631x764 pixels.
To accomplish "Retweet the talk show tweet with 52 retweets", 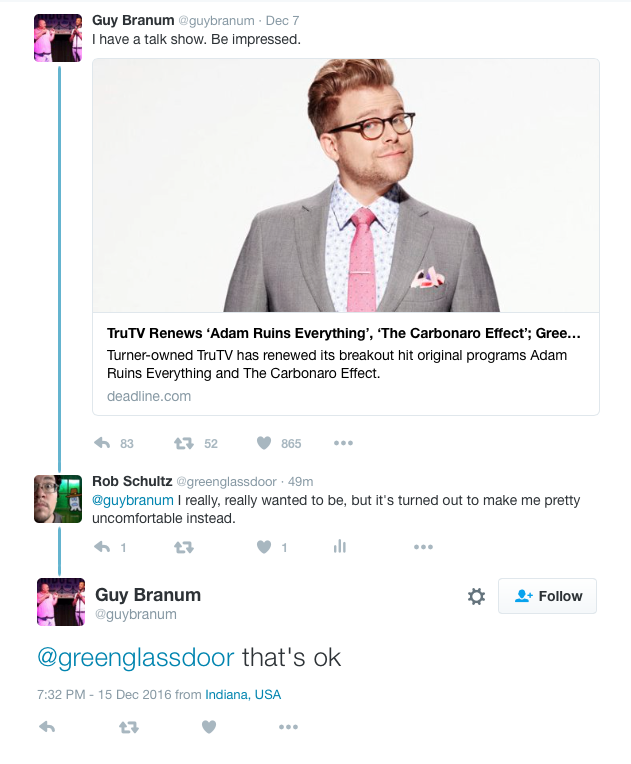I will click(184, 443).
